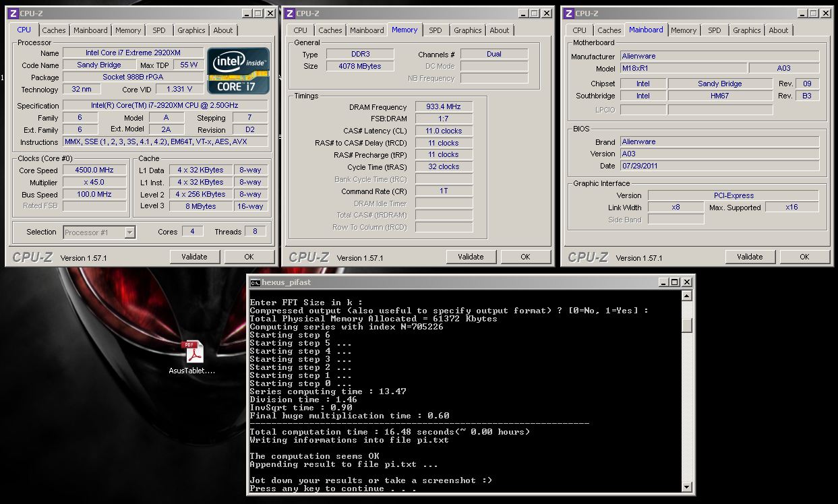
Task: Open the disabled Processor #1 selection dropdown
Action: [x=100, y=232]
